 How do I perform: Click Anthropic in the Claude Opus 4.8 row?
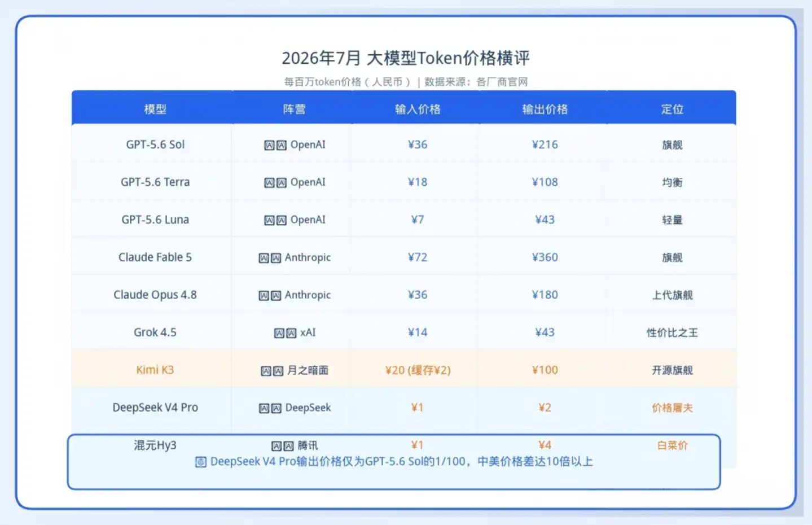coord(308,295)
